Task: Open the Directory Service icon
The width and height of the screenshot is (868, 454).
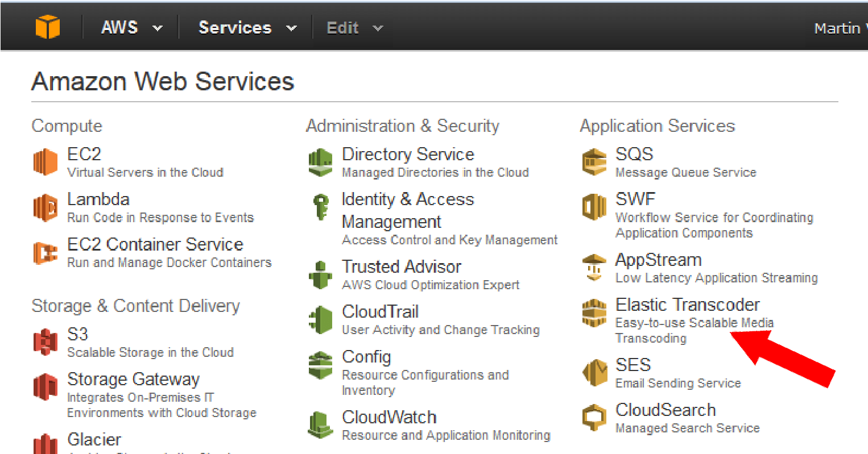Action: pos(320,163)
